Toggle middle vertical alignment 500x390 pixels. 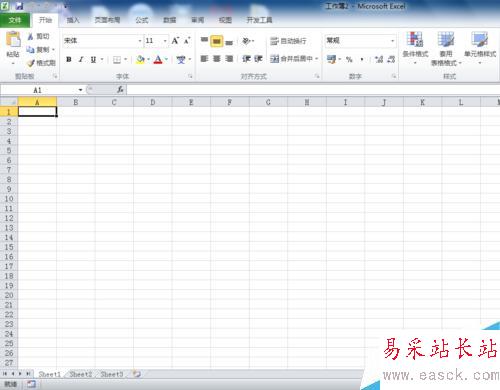coord(217,41)
